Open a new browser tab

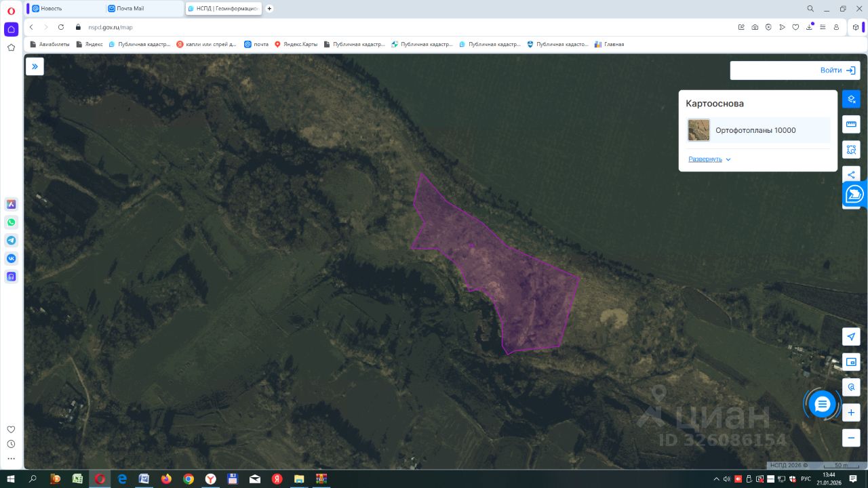click(x=269, y=8)
